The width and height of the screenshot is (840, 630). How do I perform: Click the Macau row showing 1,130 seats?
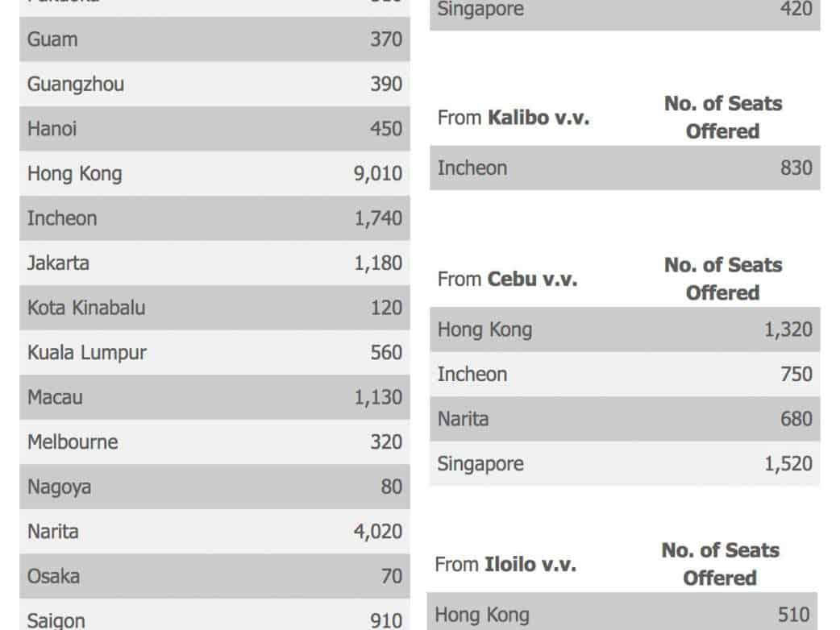coord(214,397)
